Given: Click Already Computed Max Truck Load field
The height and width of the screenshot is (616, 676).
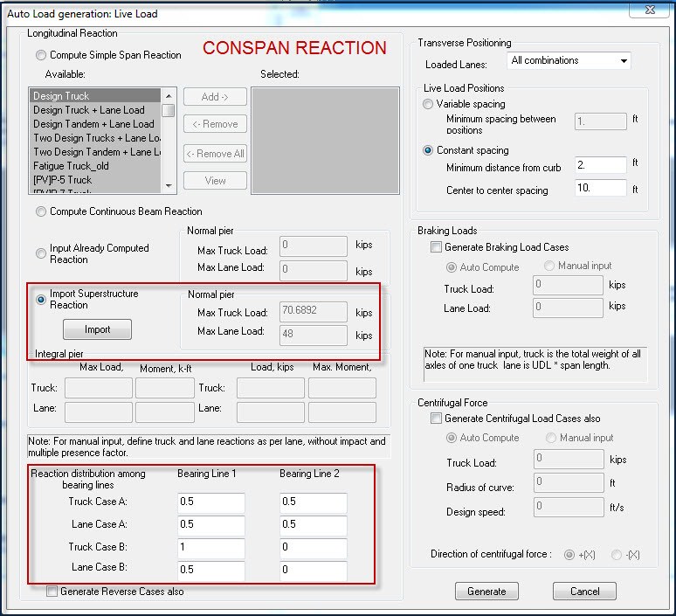Looking at the screenshot, I should click(x=314, y=246).
